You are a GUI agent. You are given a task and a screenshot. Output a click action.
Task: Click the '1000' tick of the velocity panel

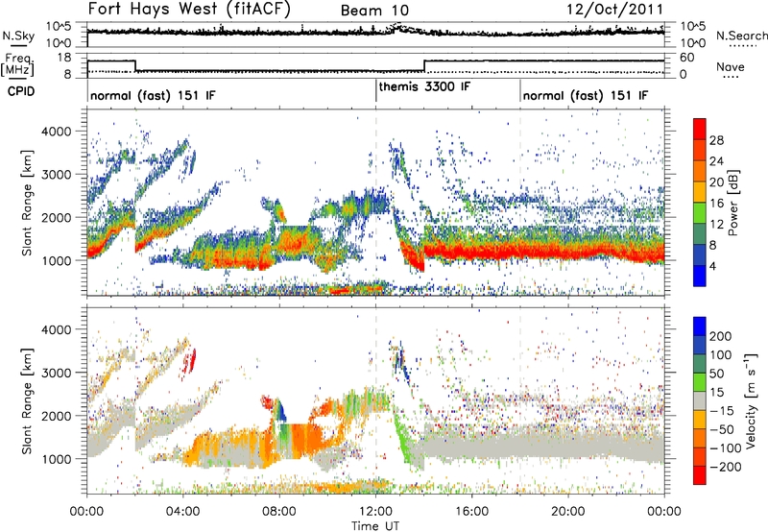point(56,459)
